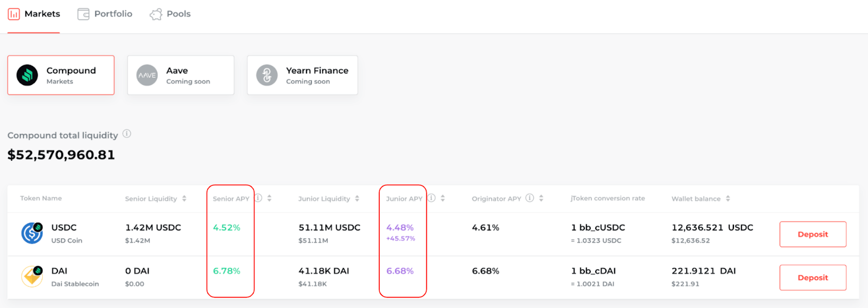Select the Markets tab
868x308 pixels.
tap(34, 14)
